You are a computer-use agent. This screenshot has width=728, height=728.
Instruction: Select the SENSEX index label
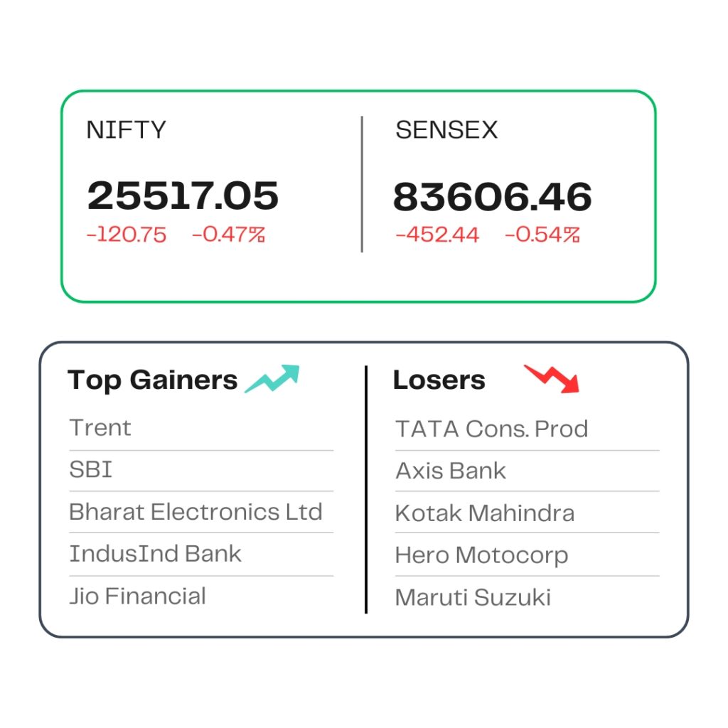coord(446,129)
